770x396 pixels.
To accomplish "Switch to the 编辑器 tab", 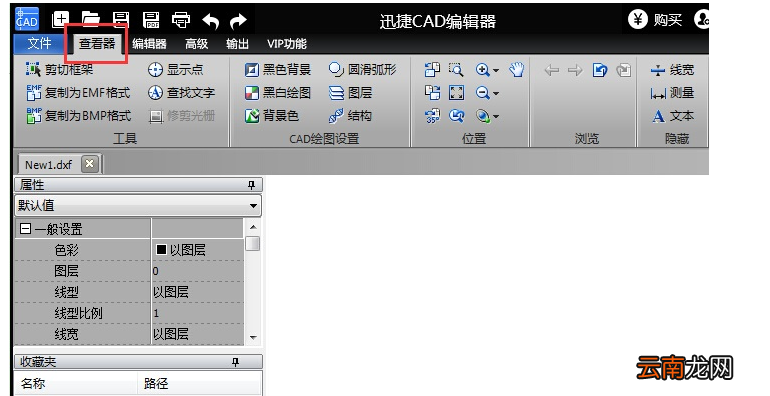I will pos(149,44).
